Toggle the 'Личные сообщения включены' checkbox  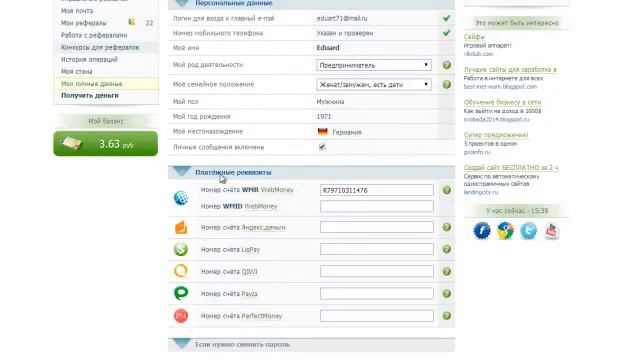click(x=322, y=147)
